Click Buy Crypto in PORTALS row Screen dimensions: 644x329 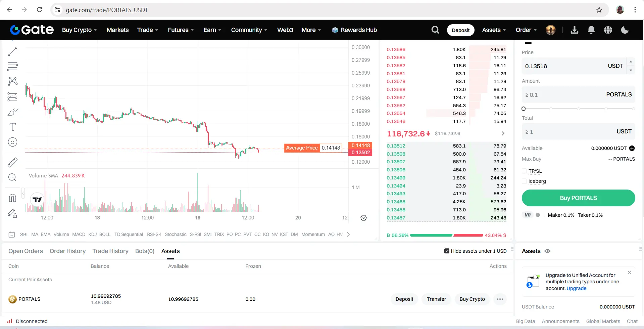(472, 299)
